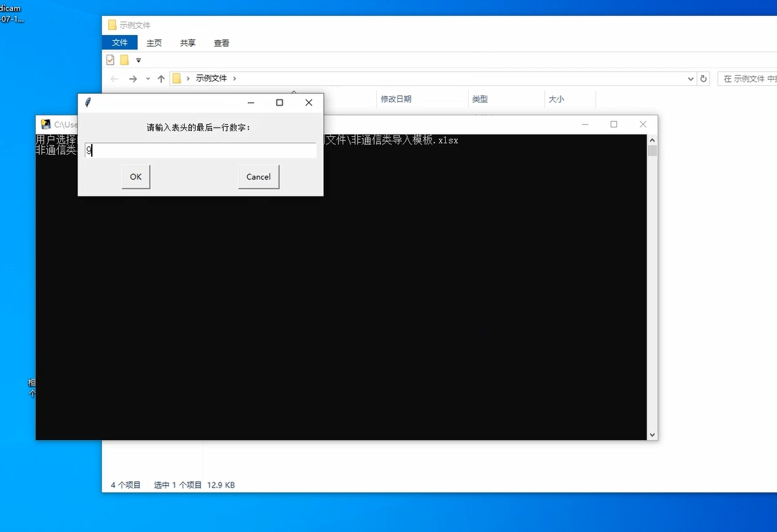Click Cancel in the input dialog

(259, 177)
